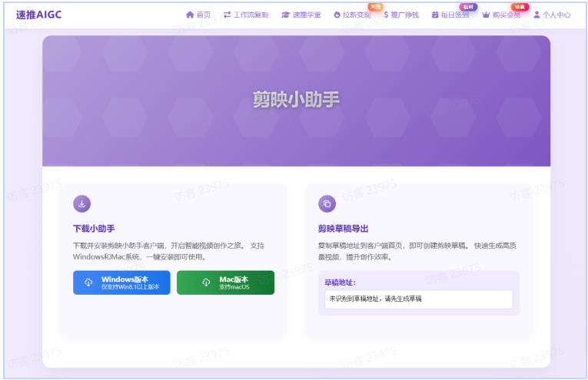Download the Windows版本 client
The width and height of the screenshot is (588, 380).
(x=121, y=283)
